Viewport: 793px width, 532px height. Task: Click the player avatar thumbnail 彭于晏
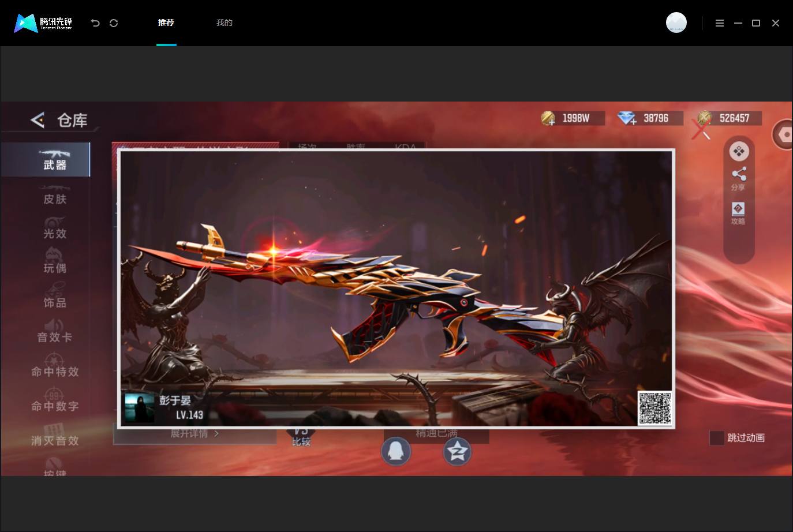pos(139,408)
